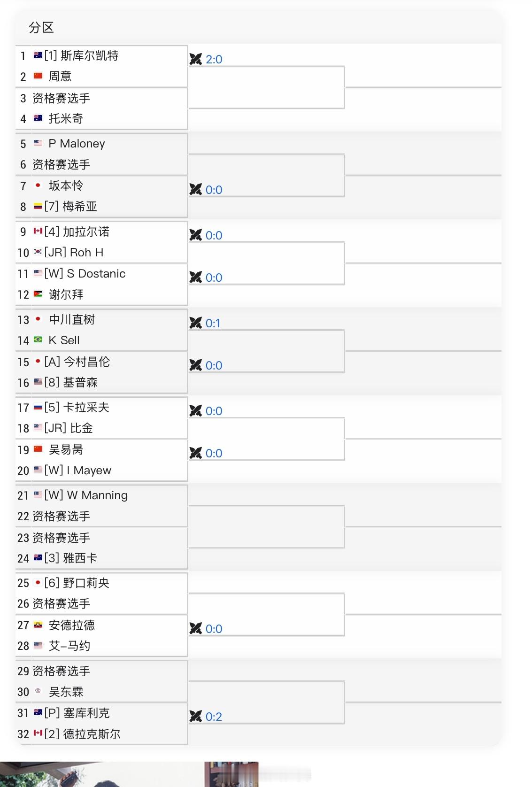The image size is (532, 787).
Task: Open the 0:1 score link
Action: (x=213, y=324)
